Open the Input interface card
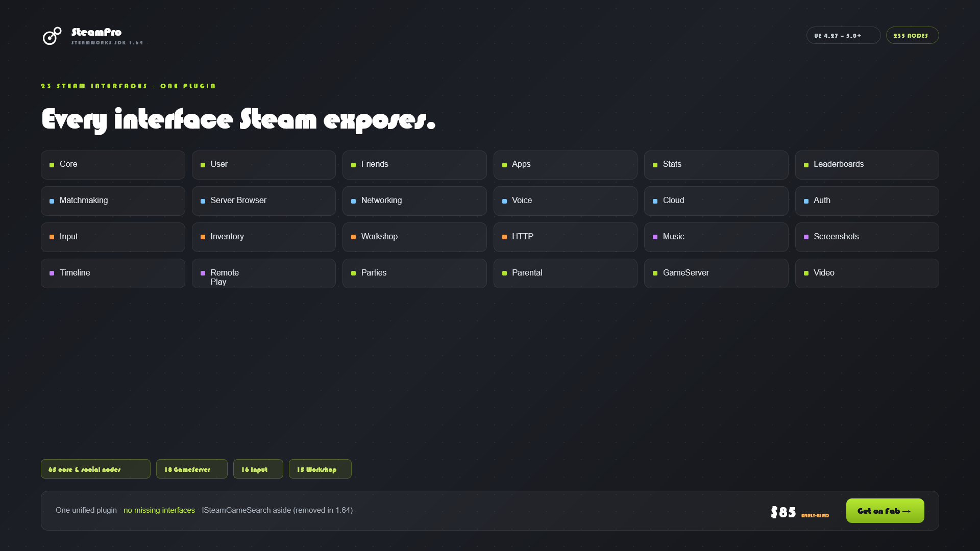The width and height of the screenshot is (980, 551). click(113, 237)
